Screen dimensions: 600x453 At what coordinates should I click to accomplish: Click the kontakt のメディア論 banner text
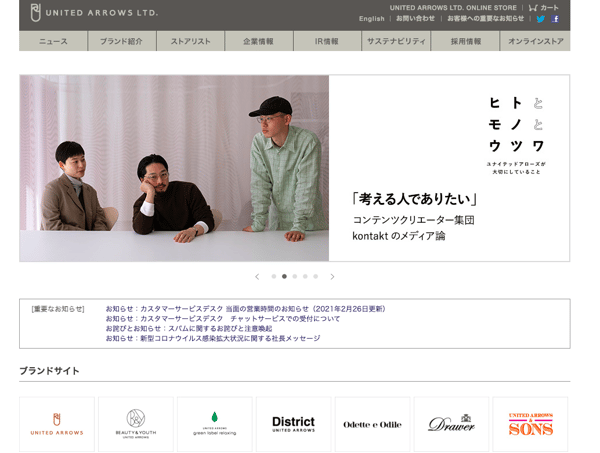(x=399, y=236)
